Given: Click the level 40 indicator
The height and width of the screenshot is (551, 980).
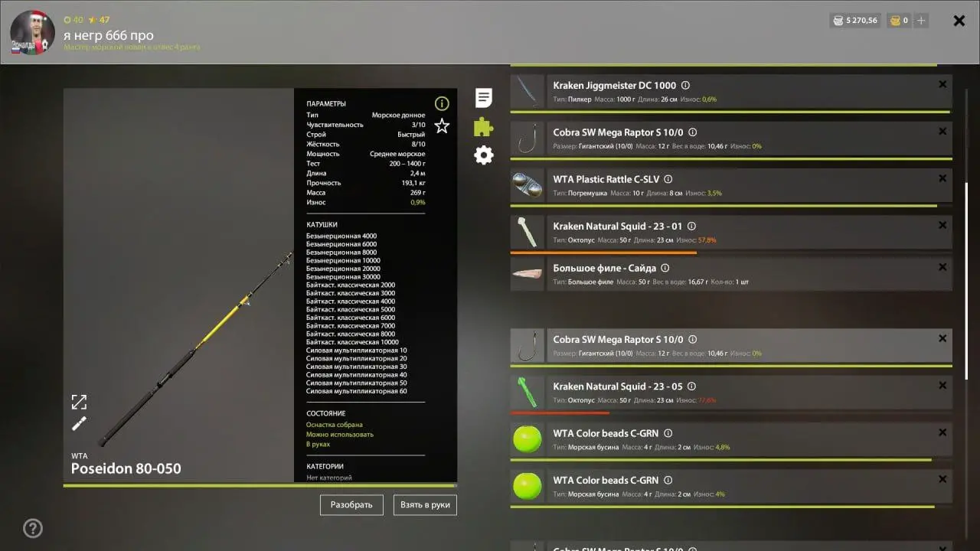Looking at the screenshot, I should point(73,20).
